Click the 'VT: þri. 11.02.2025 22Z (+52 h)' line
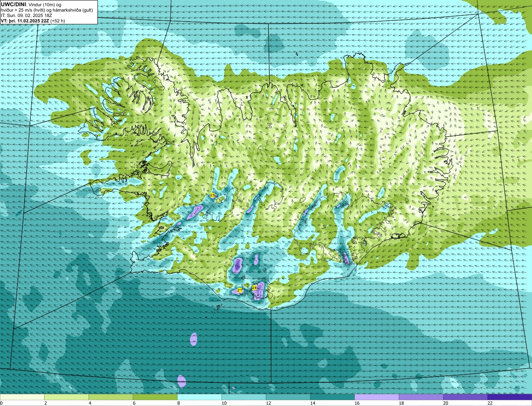The image size is (532, 406). pyautogui.click(x=33, y=20)
